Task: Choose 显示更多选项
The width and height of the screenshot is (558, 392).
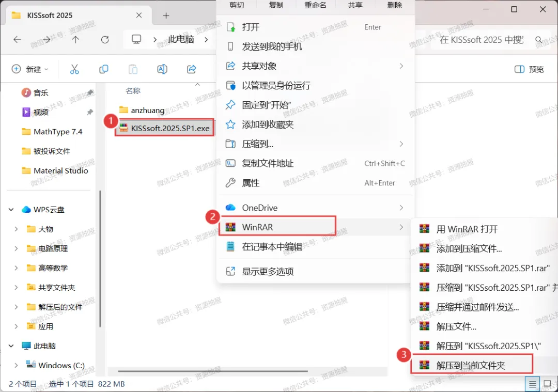Action: [x=315, y=272]
